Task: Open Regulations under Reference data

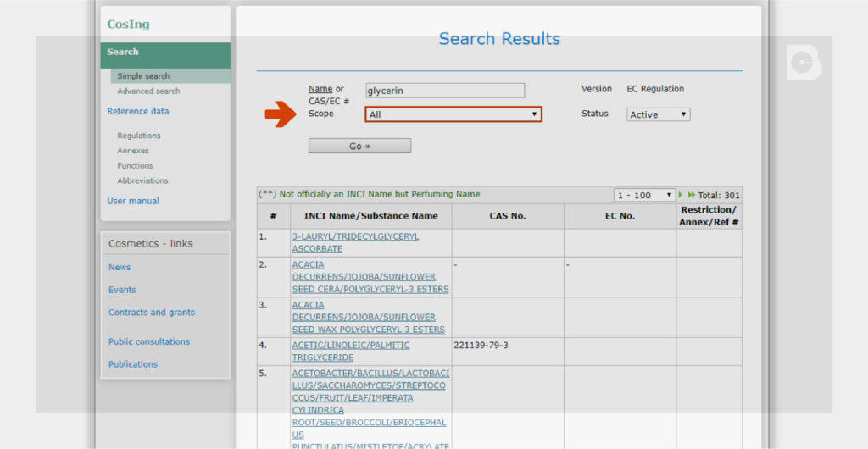Action: point(138,136)
